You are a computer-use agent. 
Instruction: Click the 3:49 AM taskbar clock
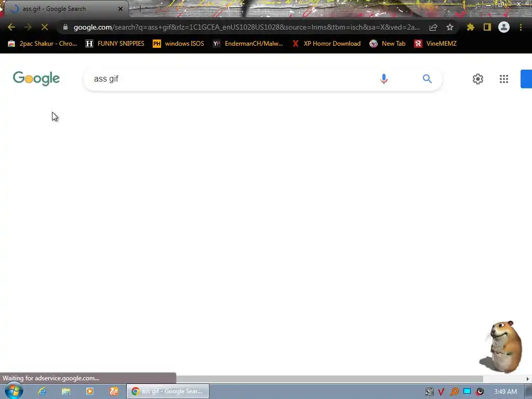[506, 392]
